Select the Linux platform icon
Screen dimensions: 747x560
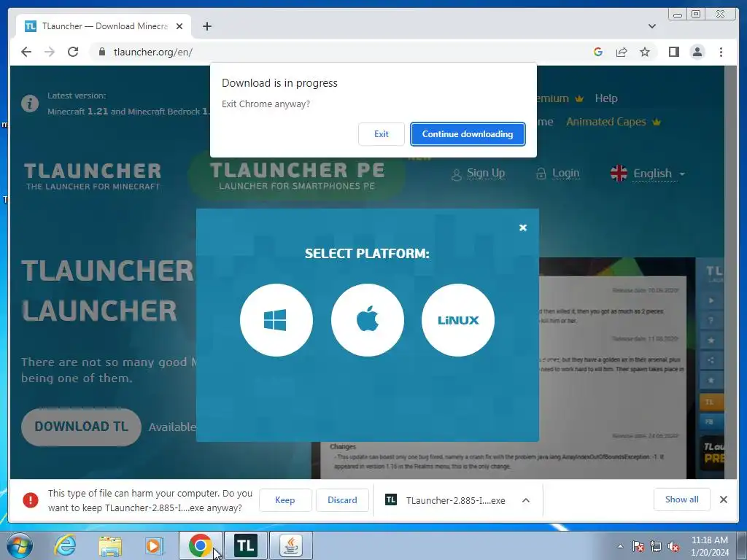tap(458, 320)
